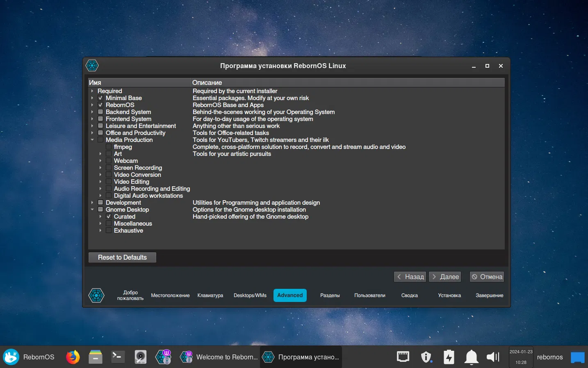Enable the ffmpeg package checkbox

pyautogui.click(x=109, y=147)
